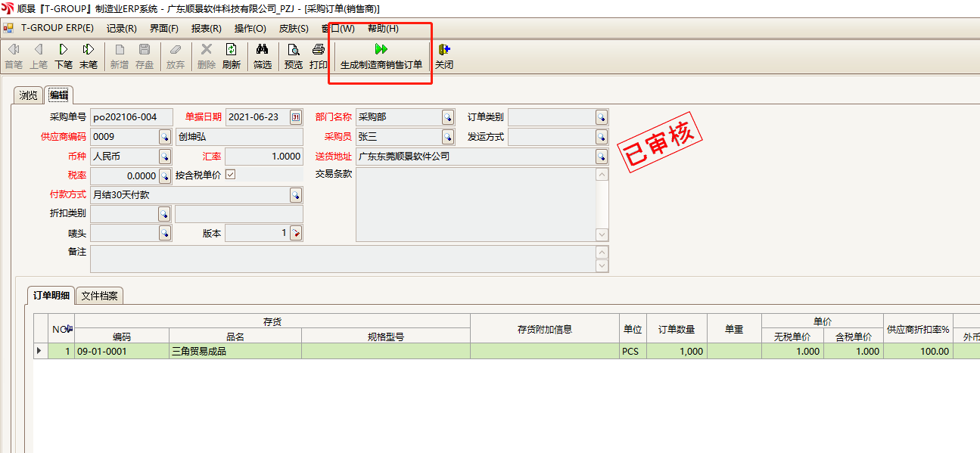This screenshot has width=980, height=453.
Task: Click the 预览 print preview icon
Action: pyautogui.click(x=293, y=49)
